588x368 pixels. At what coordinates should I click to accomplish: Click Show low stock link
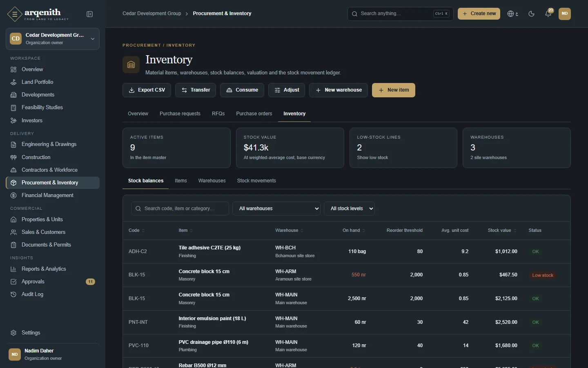pos(372,158)
